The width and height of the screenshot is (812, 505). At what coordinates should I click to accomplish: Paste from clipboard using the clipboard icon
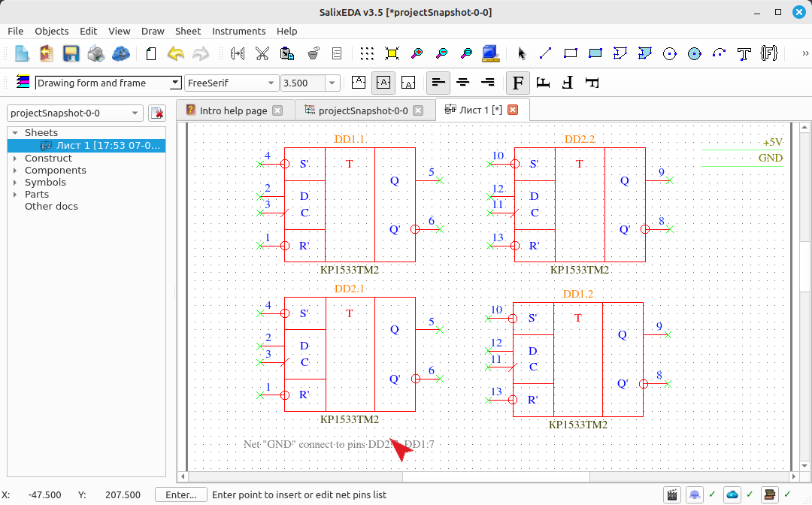287,53
